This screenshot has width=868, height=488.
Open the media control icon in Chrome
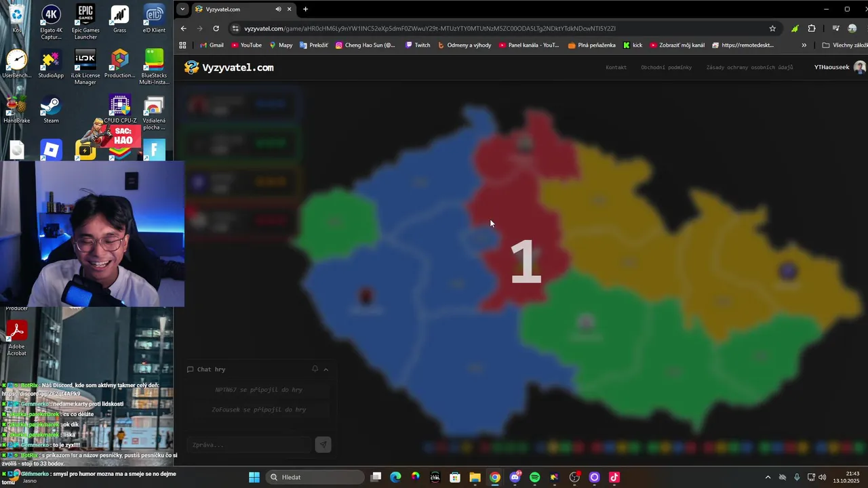click(x=835, y=28)
